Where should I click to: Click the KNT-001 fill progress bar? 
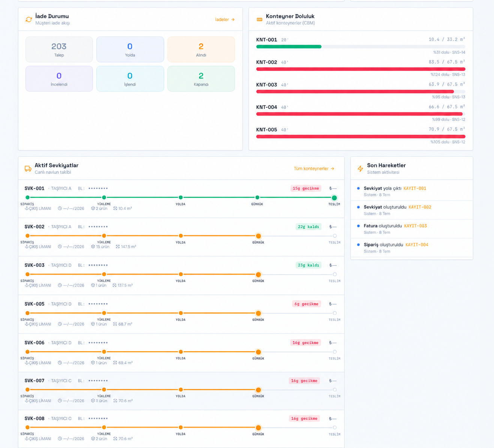(x=361, y=47)
